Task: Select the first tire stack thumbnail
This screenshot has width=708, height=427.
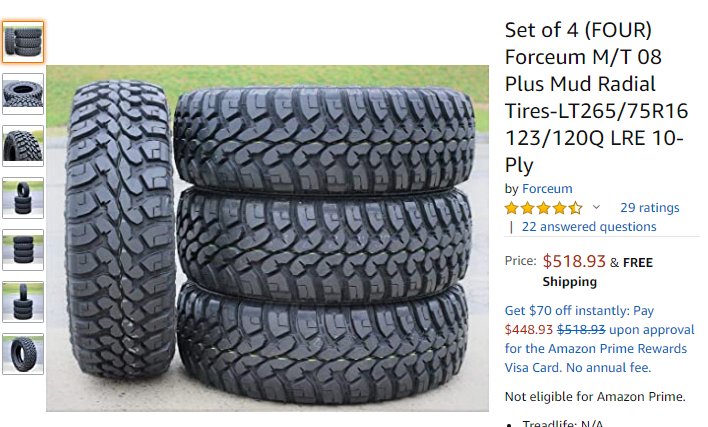Action: point(23,42)
